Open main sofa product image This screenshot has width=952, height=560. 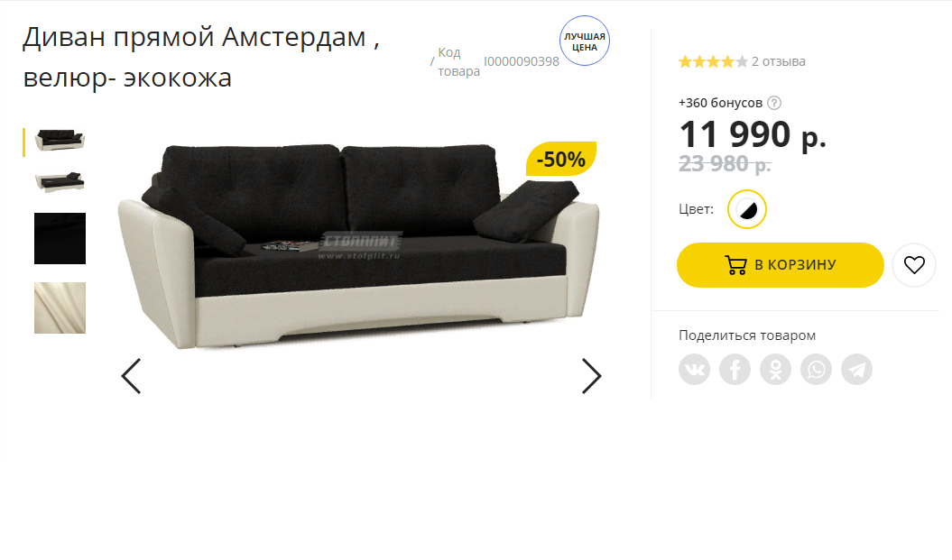(x=358, y=245)
